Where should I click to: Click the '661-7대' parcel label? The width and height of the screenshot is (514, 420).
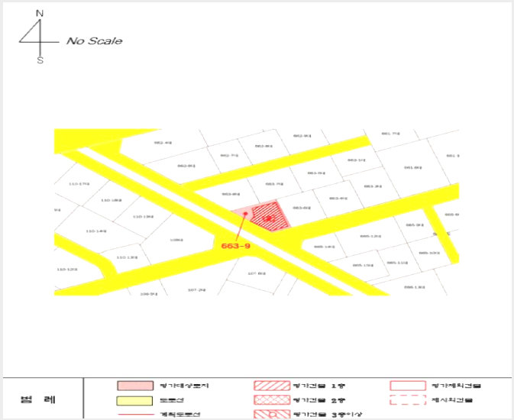pos(391,134)
